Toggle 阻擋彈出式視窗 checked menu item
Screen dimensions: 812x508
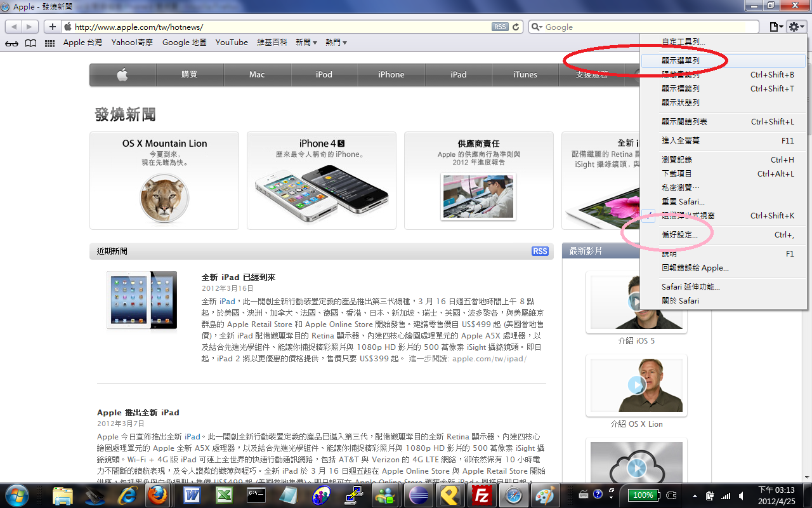[x=723, y=216]
